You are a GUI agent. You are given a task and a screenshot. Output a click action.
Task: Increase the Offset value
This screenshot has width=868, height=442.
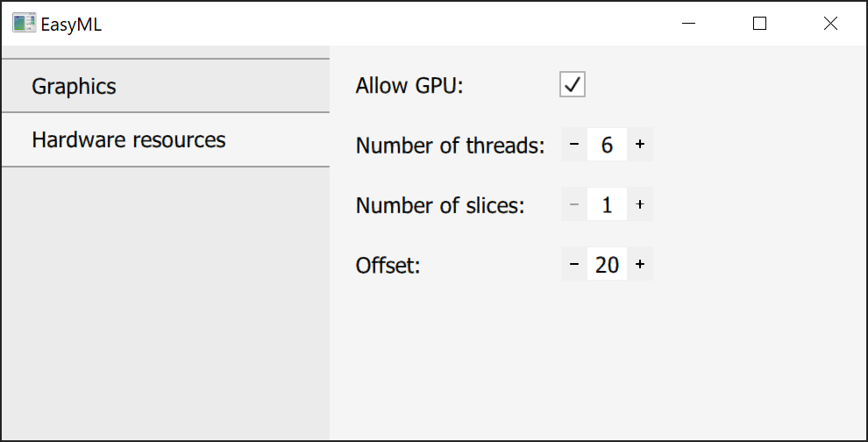coord(640,264)
